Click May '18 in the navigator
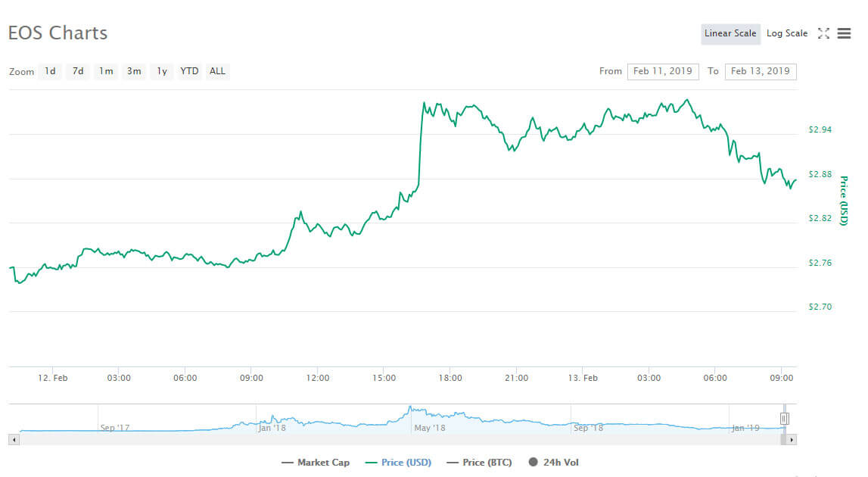Screen dimensions: 868x477 [430, 428]
